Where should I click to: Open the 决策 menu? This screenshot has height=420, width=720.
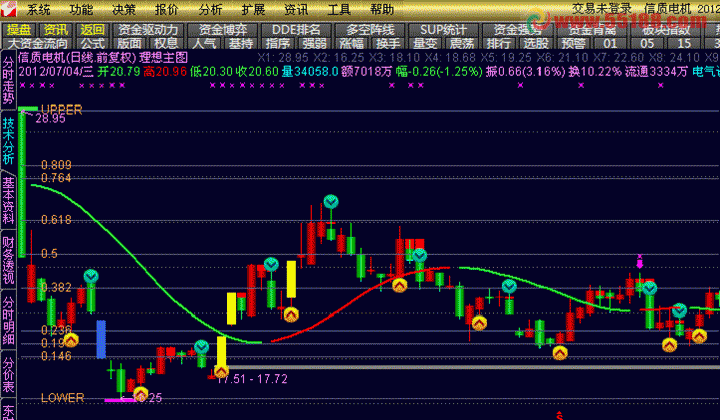point(124,10)
